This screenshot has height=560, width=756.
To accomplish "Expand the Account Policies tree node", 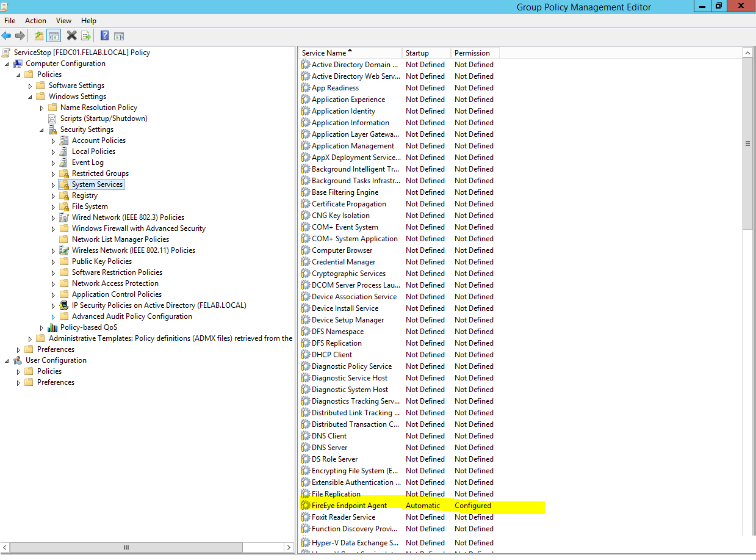I will coord(53,141).
